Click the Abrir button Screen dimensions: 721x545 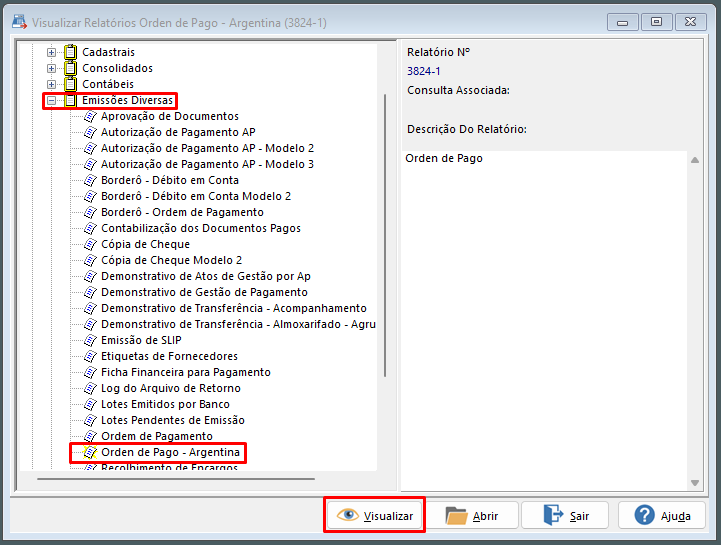(x=473, y=516)
